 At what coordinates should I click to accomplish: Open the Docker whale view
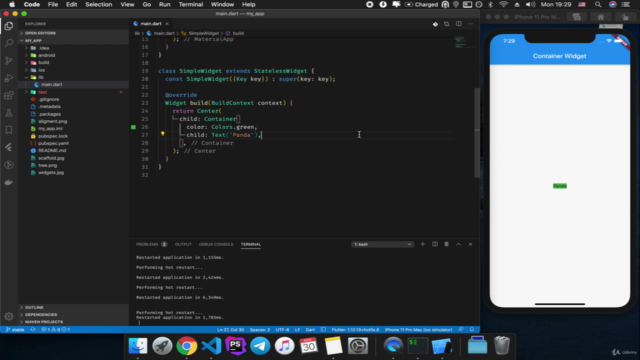[9, 182]
